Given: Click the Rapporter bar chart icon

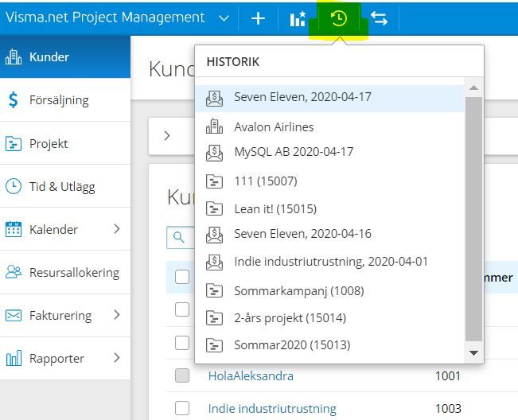Looking at the screenshot, I should pyautogui.click(x=14, y=358).
